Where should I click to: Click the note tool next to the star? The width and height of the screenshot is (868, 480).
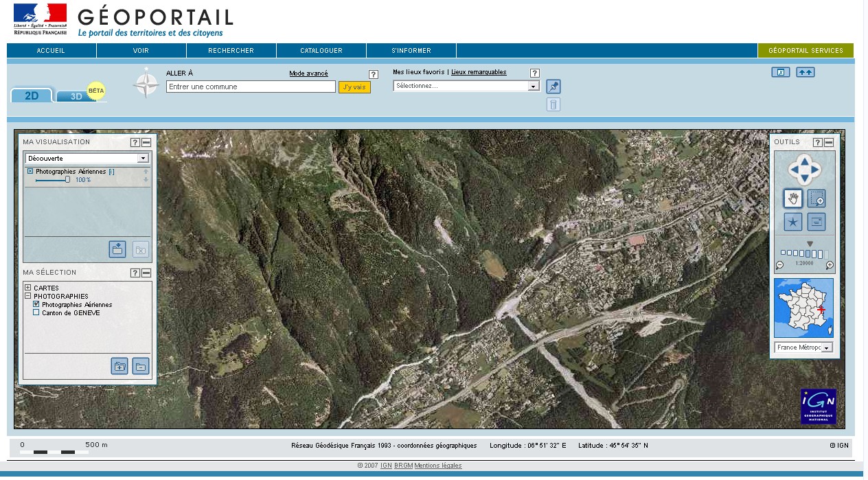pos(816,222)
